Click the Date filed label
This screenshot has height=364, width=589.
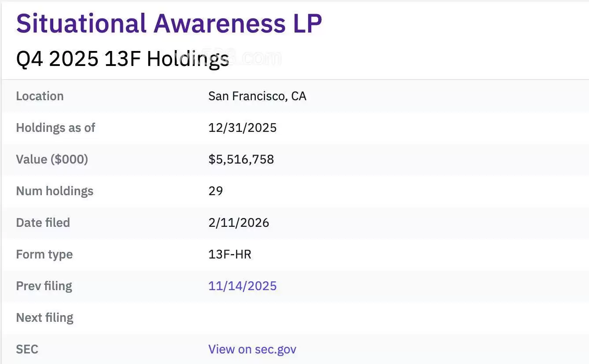click(43, 223)
